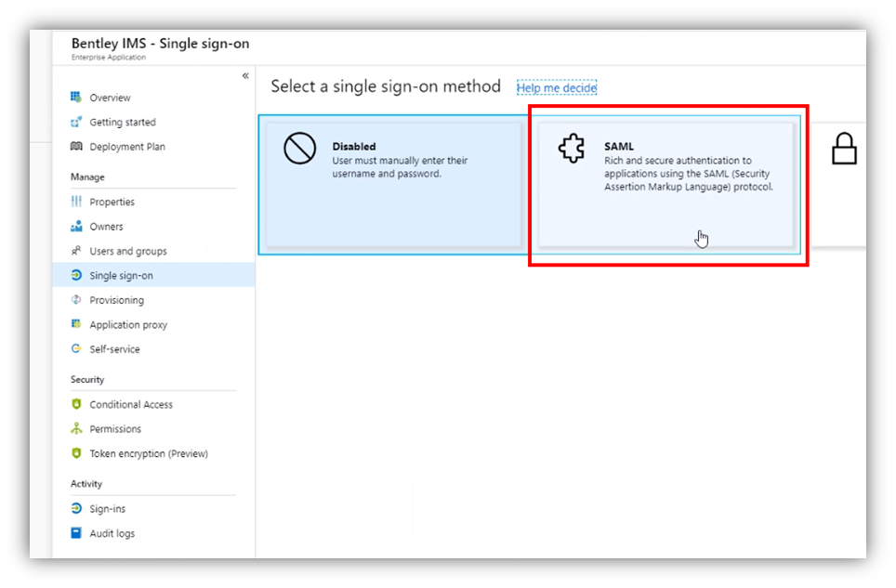Click the 'Manage' section header
This screenshot has width=896, height=588.
point(87,177)
